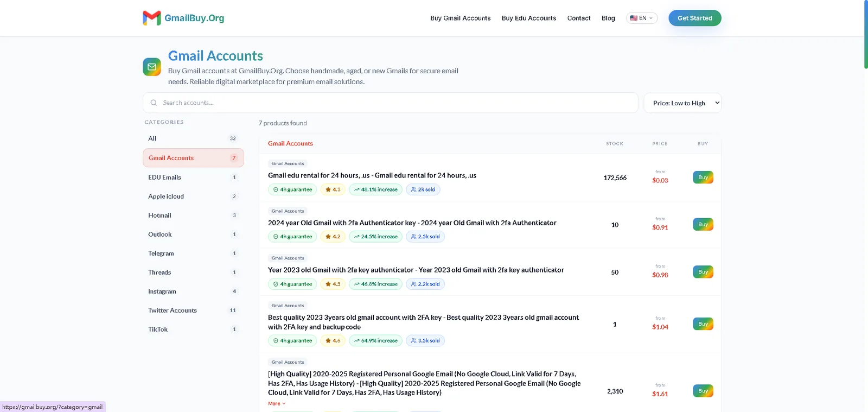
Task: Click the PRICE column header
Action: pyautogui.click(x=660, y=144)
